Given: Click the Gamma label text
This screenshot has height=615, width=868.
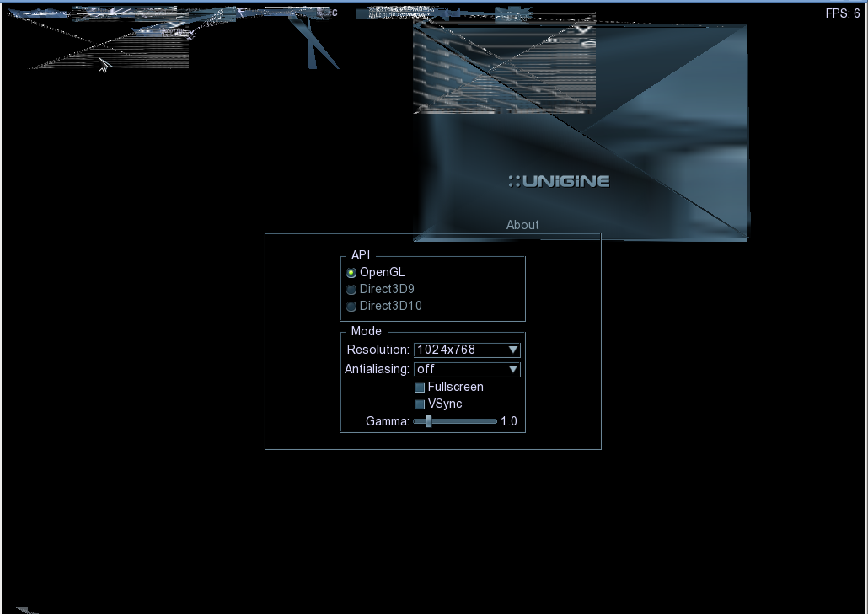Looking at the screenshot, I should click(387, 421).
